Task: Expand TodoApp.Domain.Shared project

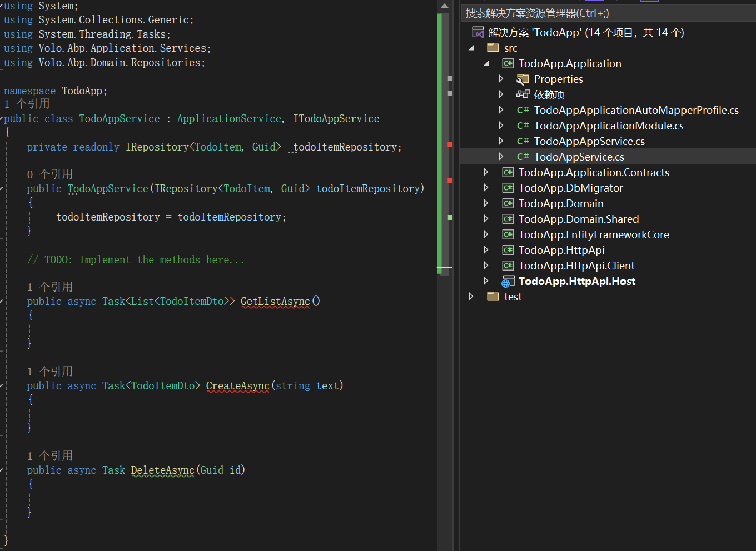Action: 486,219
